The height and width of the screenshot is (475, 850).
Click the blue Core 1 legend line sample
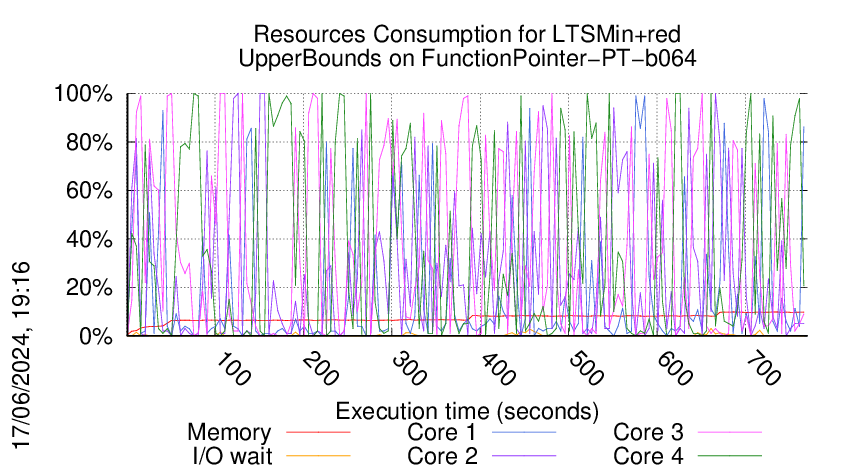coord(524,433)
